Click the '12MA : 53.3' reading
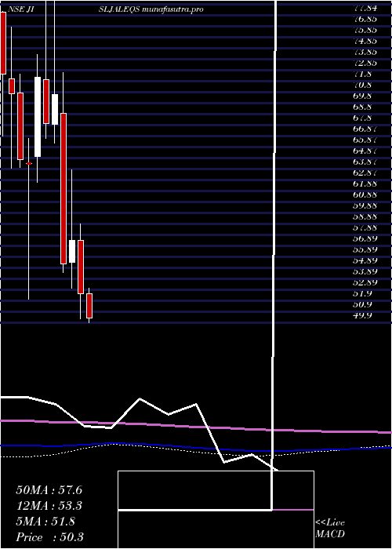This screenshot has height=549, width=392. coord(49,506)
